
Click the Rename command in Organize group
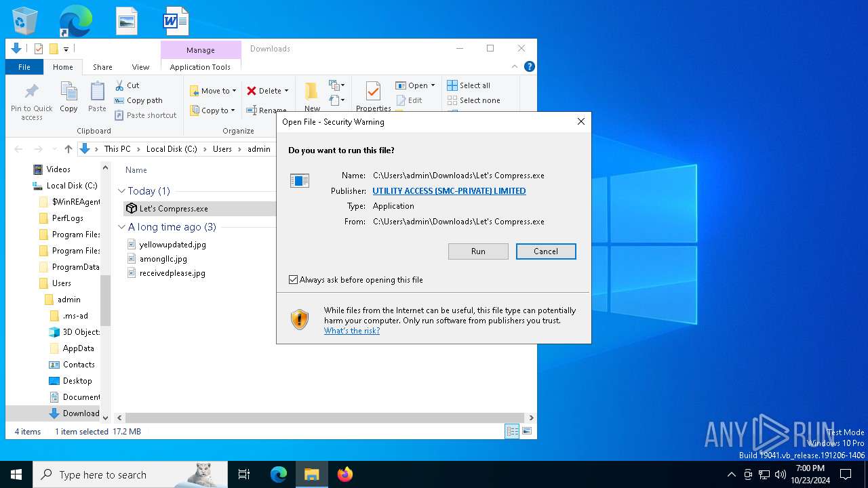[x=267, y=110]
